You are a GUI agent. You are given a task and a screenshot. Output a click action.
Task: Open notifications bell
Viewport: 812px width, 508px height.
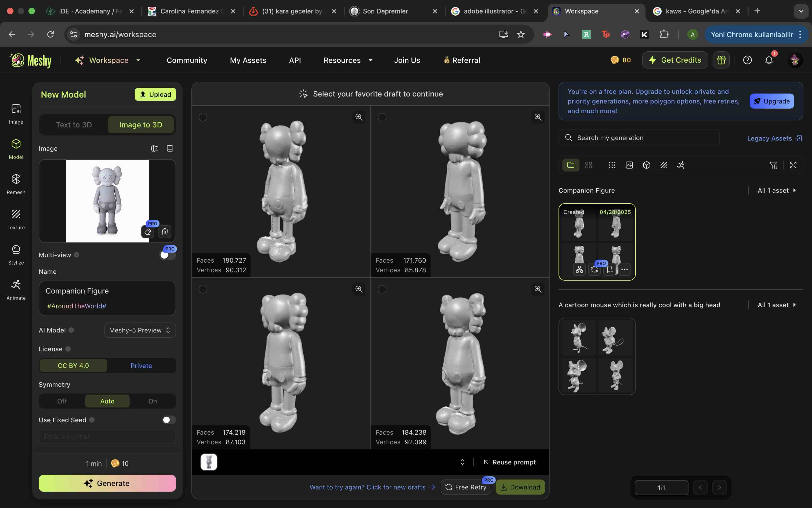[769, 60]
